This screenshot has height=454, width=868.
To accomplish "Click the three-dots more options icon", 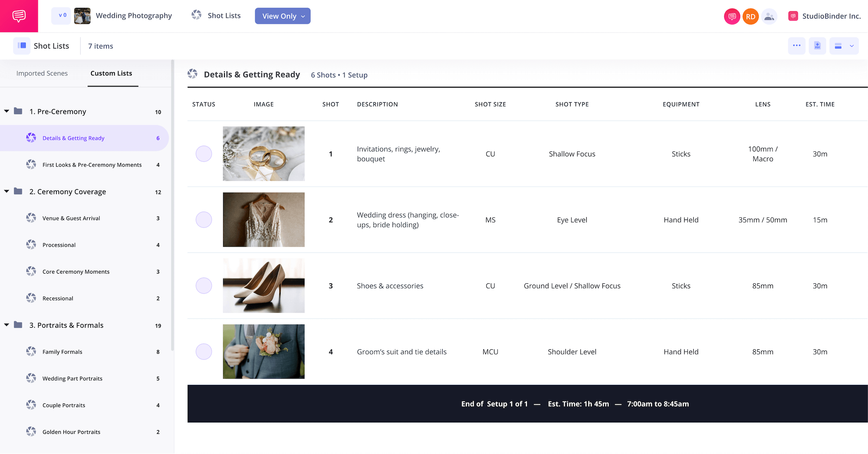I will [797, 46].
